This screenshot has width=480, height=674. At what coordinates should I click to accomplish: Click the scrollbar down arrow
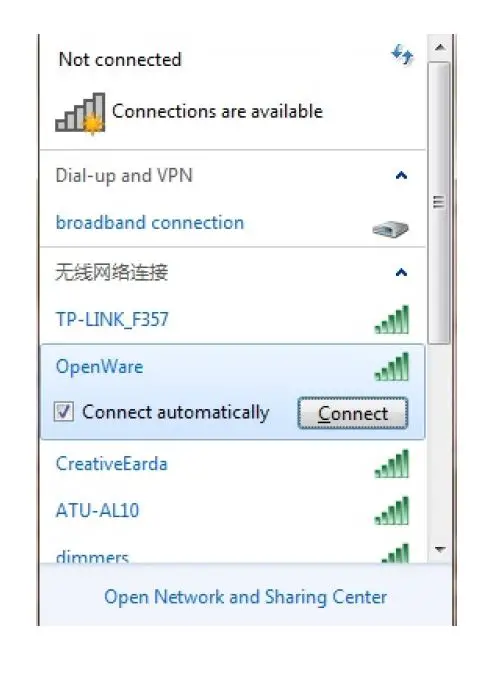click(440, 549)
